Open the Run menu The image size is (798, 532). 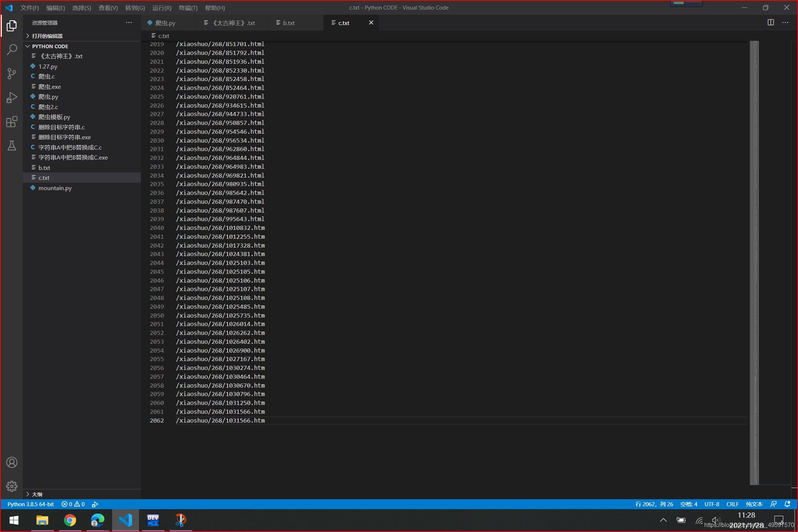162,8
